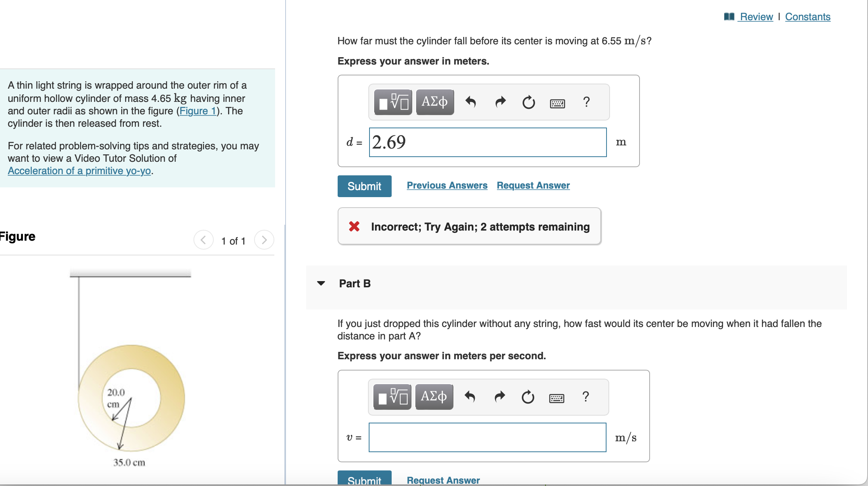Click the redo arrow in Part A toolbar
This screenshot has width=868, height=486.
tap(500, 102)
